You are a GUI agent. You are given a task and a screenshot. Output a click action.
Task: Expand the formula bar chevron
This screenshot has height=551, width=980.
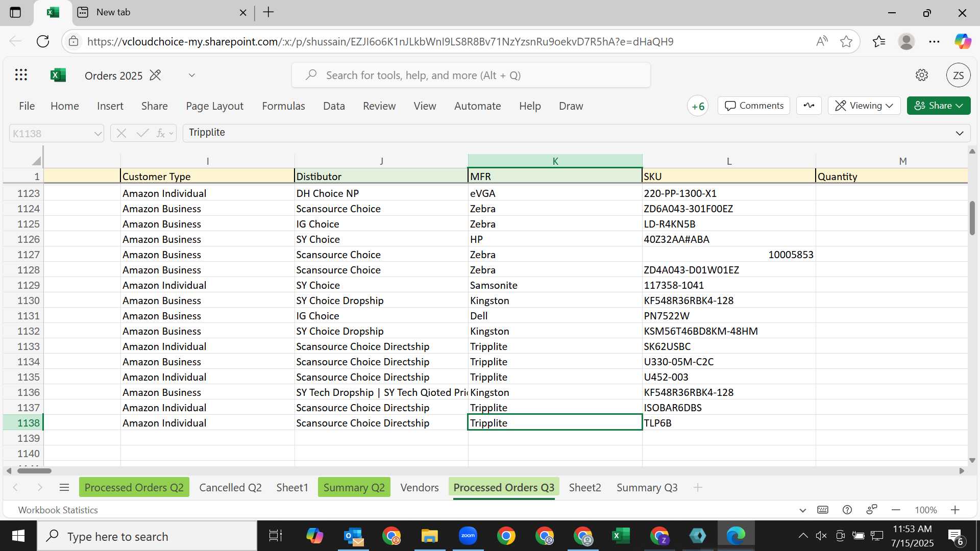click(960, 133)
